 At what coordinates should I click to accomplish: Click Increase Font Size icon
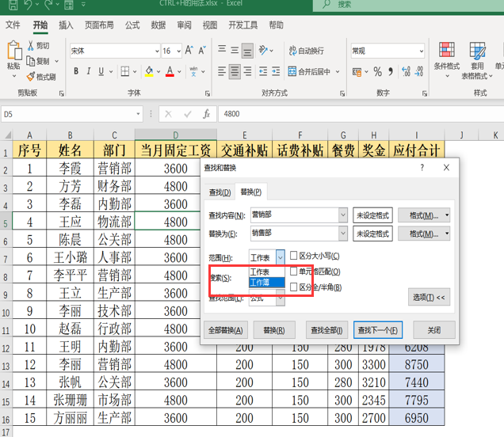189,50
